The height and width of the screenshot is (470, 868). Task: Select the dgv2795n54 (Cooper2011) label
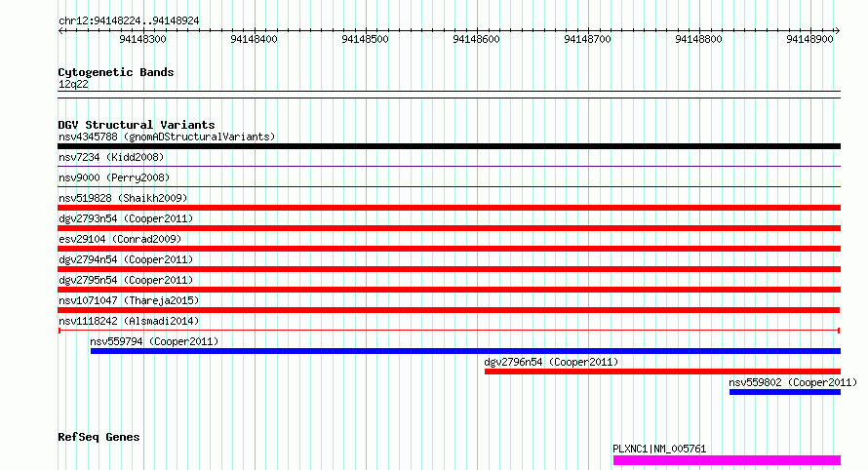pos(126,280)
